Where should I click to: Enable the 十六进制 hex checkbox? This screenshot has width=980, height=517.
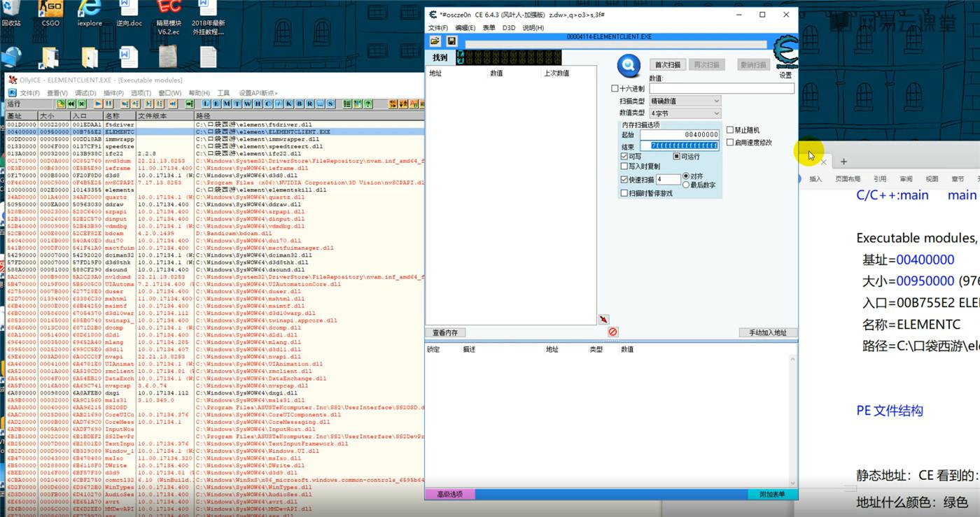tap(615, 89)
